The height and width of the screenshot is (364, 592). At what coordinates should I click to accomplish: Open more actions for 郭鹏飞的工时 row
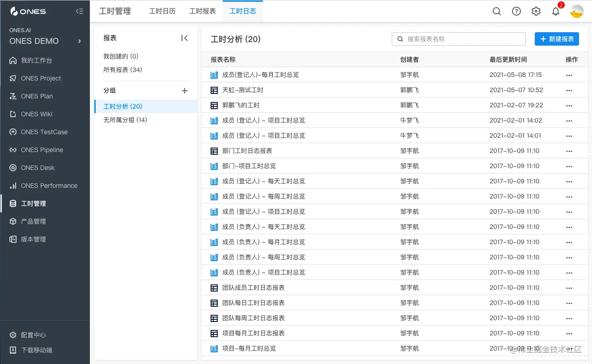pyautogui.click(x=569, y=106)
